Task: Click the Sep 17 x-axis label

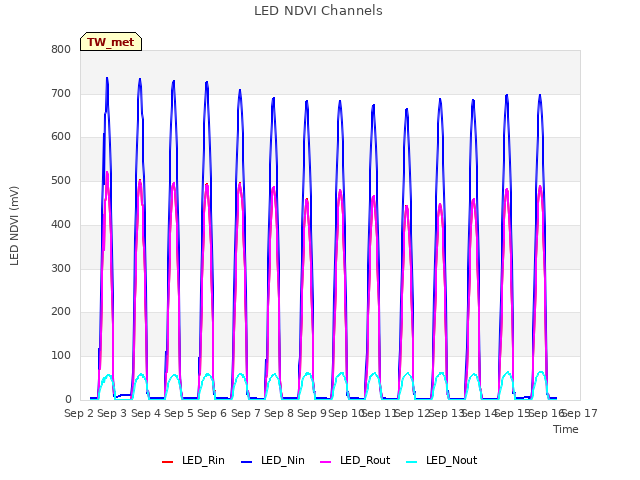Action: click(x=579, y=413)
